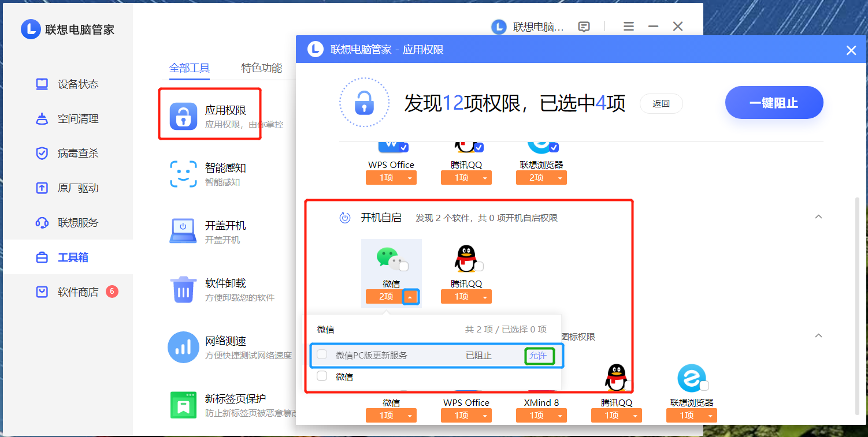Image resolution: width=868 pixels, height=437 pixels.
Task: Expand the XMind 8 1项 dropdown
Action: (560, 416)
